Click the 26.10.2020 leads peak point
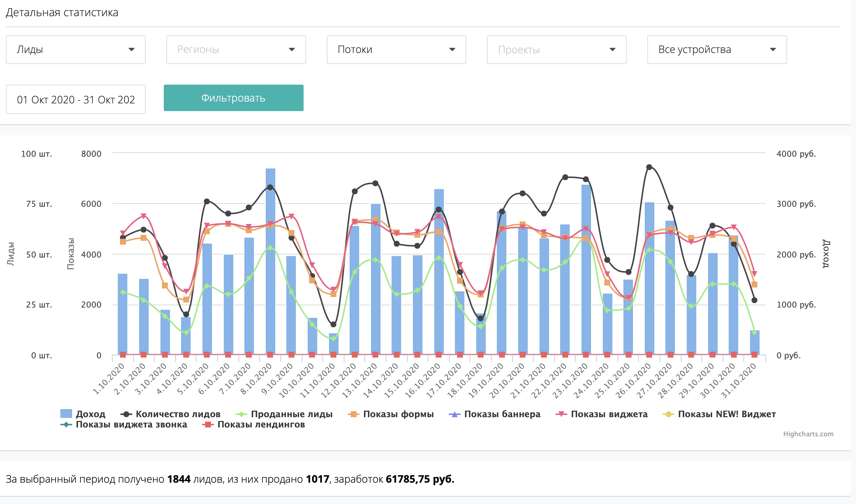 click(649, 167)
